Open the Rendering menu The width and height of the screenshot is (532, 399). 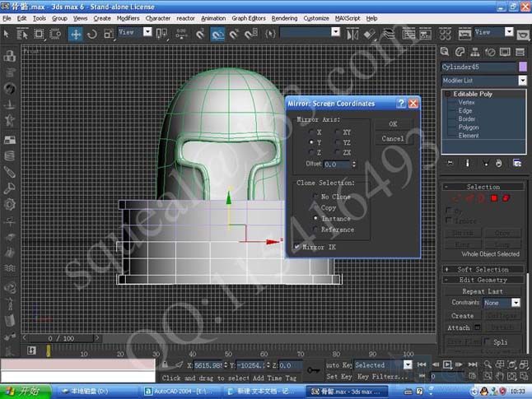284,18
